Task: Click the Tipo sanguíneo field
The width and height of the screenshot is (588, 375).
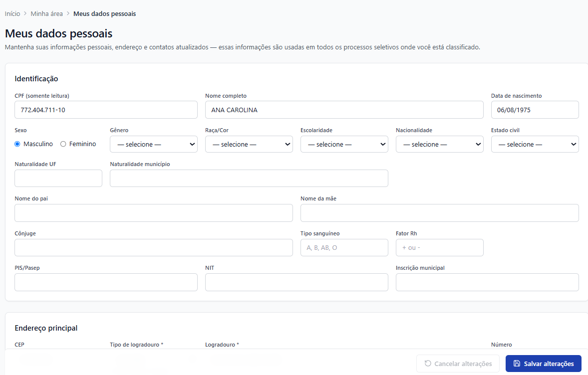Action: click(344, 248)
